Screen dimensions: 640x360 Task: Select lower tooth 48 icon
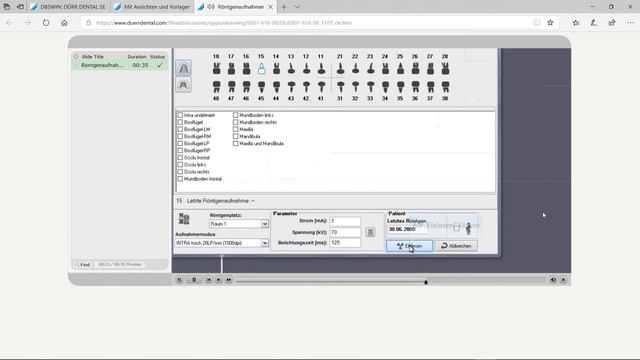tap(216, 87)
